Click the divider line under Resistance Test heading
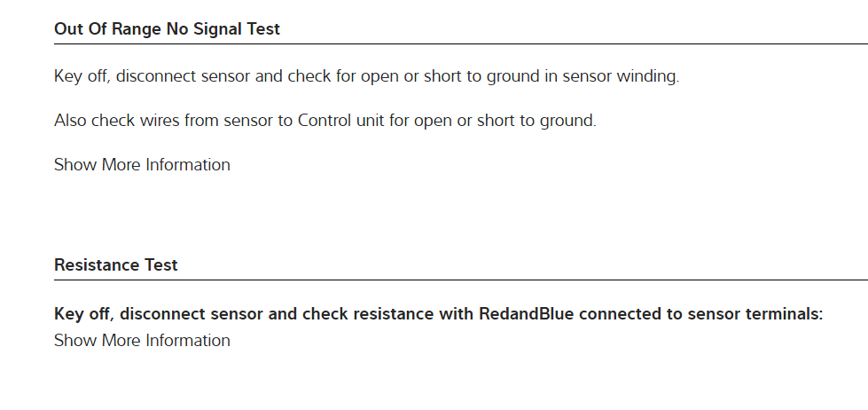 click(461, 280)
